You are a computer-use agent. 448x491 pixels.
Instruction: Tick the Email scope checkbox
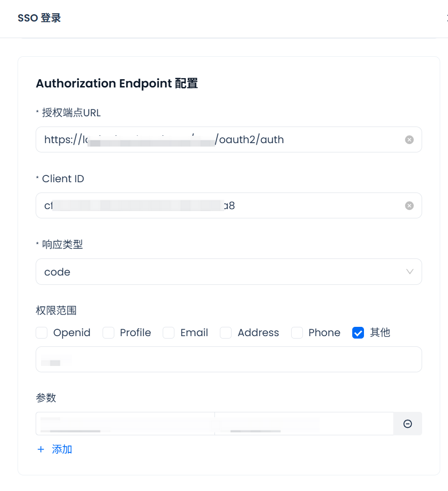pyautogui.click(x=169, y=333)
